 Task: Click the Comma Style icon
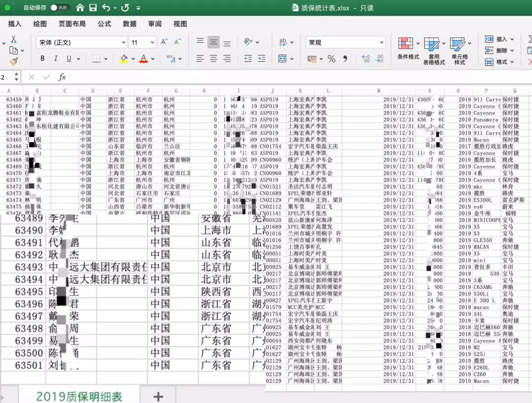(345, 59)
